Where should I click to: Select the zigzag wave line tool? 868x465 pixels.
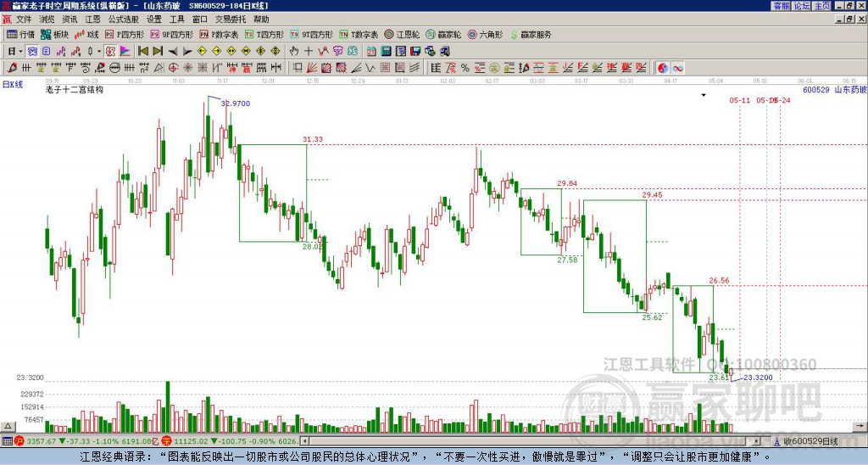(370, 68)
